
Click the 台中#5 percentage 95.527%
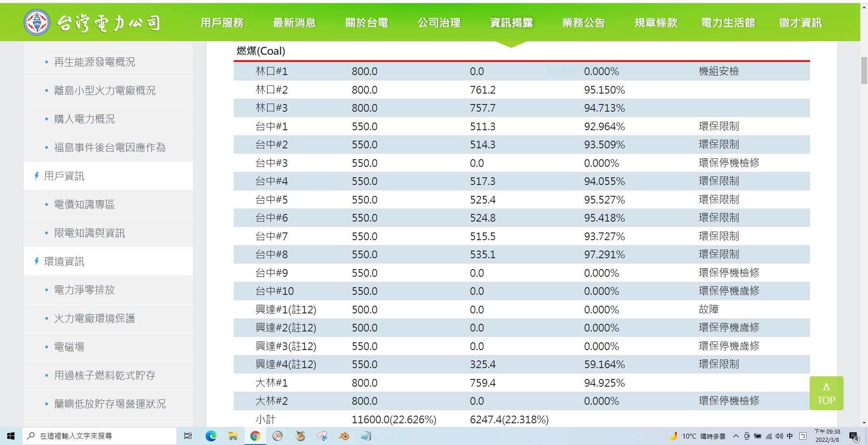604,200
